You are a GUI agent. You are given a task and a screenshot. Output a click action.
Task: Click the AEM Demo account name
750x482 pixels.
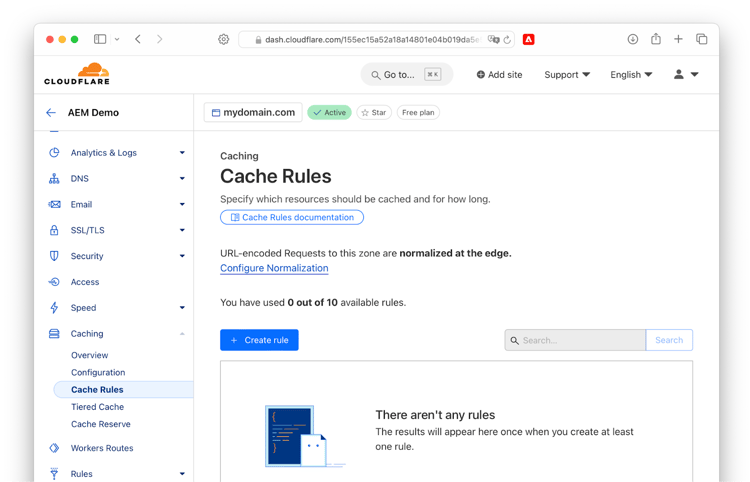tap(93, 112)
